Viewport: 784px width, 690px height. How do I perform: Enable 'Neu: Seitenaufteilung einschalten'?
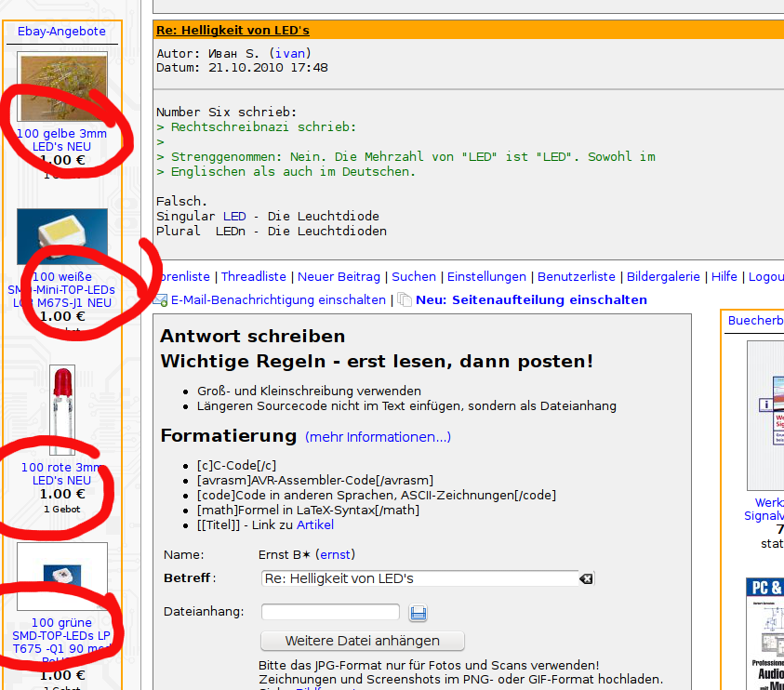[x=531, y=300]
